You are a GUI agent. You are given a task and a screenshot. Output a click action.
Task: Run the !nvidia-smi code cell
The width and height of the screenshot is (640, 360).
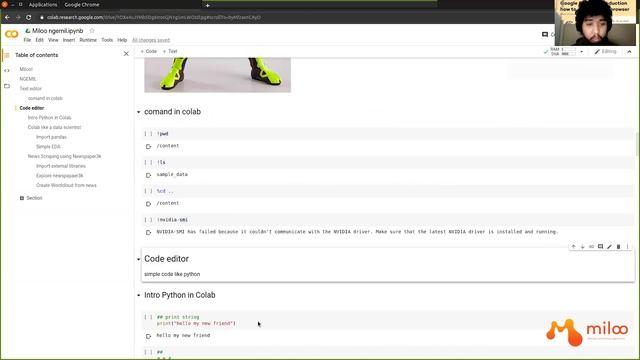pos(148,220)
